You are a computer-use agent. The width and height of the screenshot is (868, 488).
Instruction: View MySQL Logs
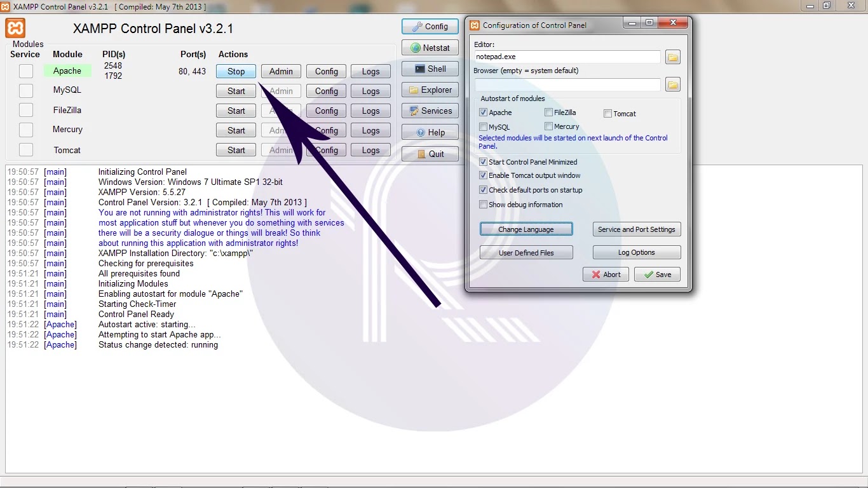(x=370, y=91)
